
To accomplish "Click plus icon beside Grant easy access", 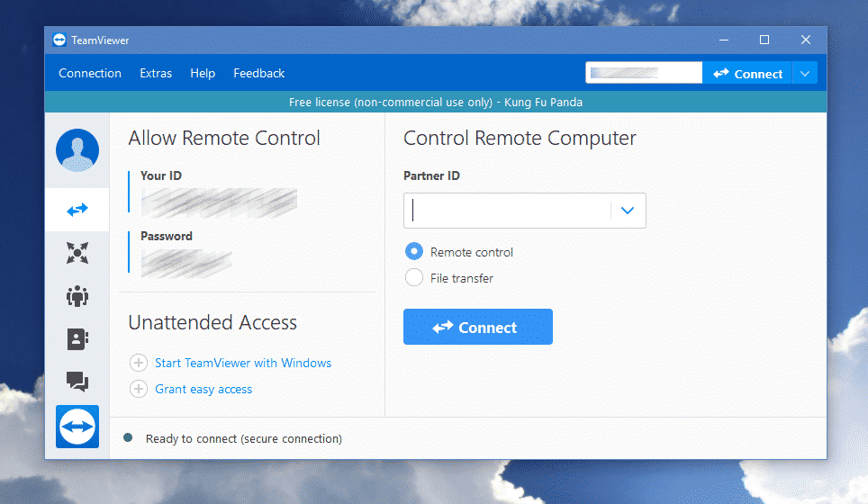I will [x=139, y=389].
